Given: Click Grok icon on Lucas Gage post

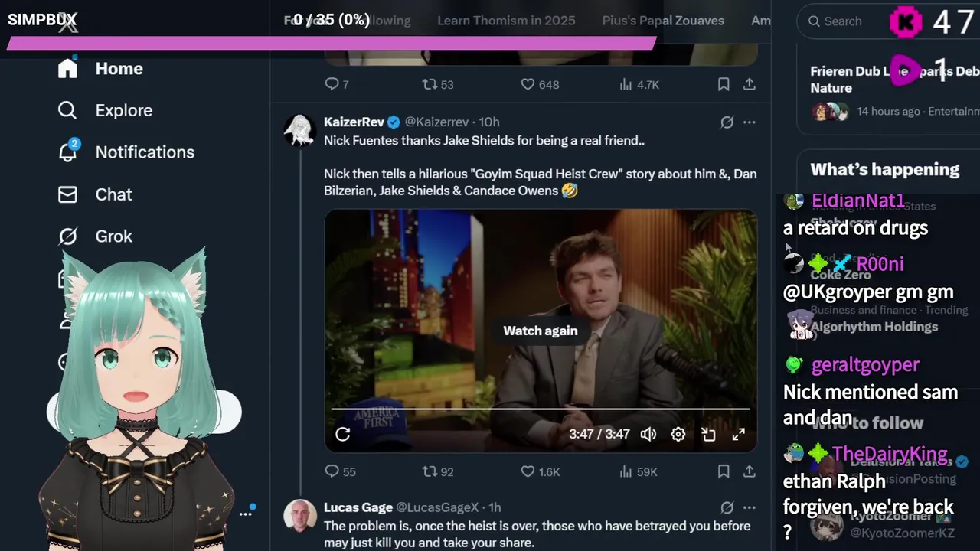Looking at the screenshot, I should tap(727, 507).
